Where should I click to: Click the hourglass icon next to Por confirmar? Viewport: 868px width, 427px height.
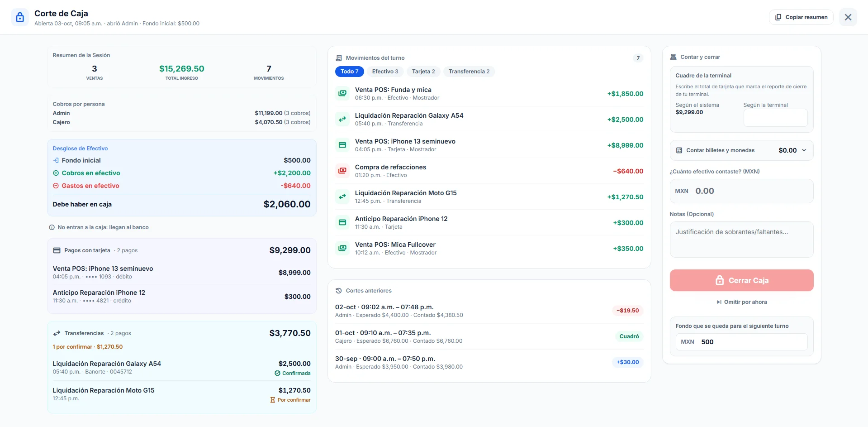click(x=272, y=400)
